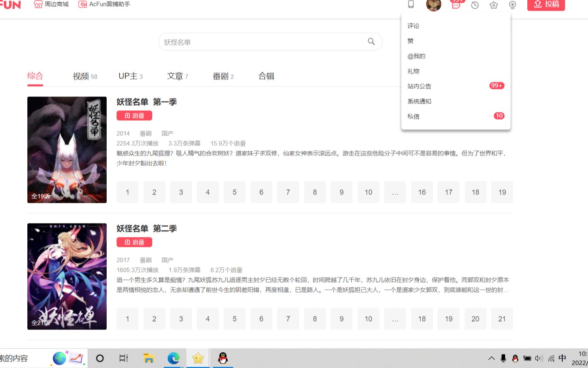Click battery tray icon
This screenshot has width=588, height=368.
point(527,358)
